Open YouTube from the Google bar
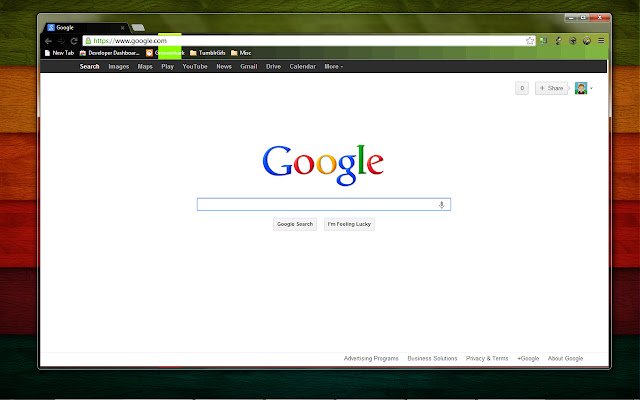The width and height of the screenshot is (640, 400). click(195, 66)
